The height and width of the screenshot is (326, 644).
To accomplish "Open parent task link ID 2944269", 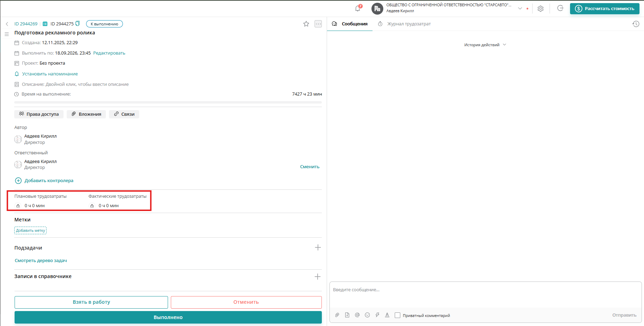I will tap(26, 24).
